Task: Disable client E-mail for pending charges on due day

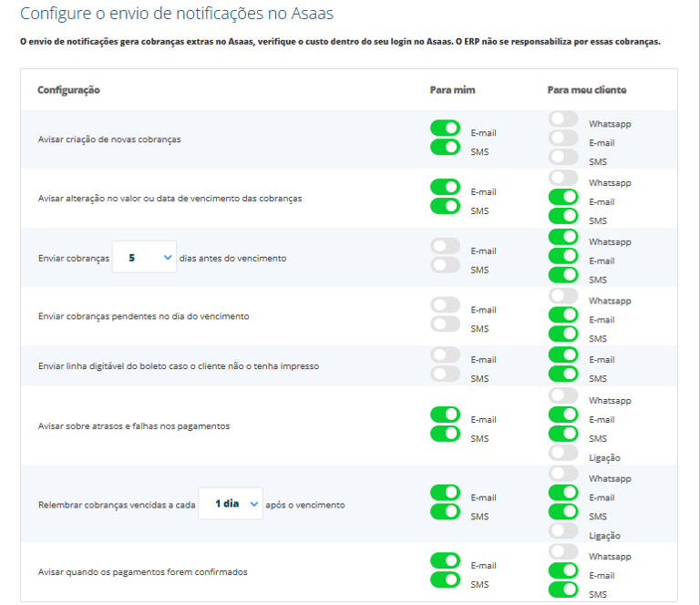Action: tap(563, 315)
